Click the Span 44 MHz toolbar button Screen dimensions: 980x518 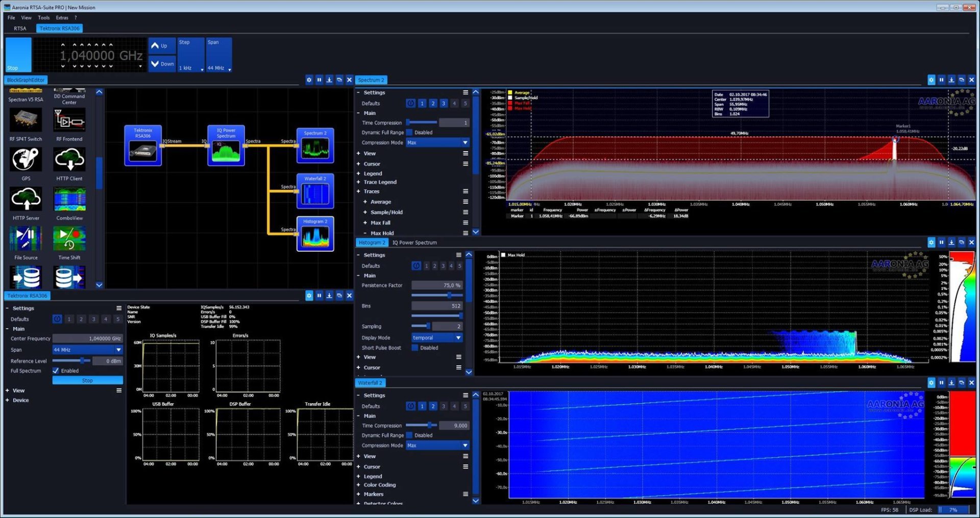pos(219,55)
